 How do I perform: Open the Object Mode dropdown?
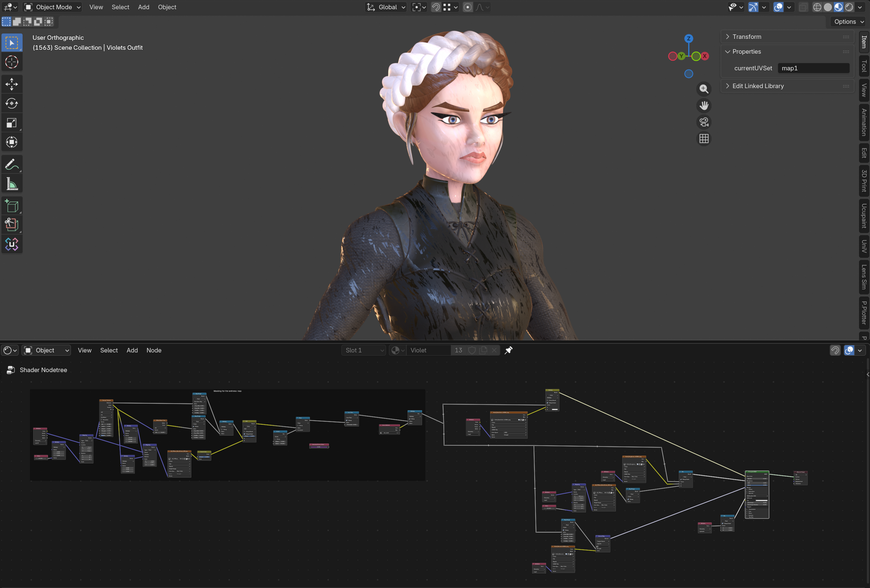53,7
